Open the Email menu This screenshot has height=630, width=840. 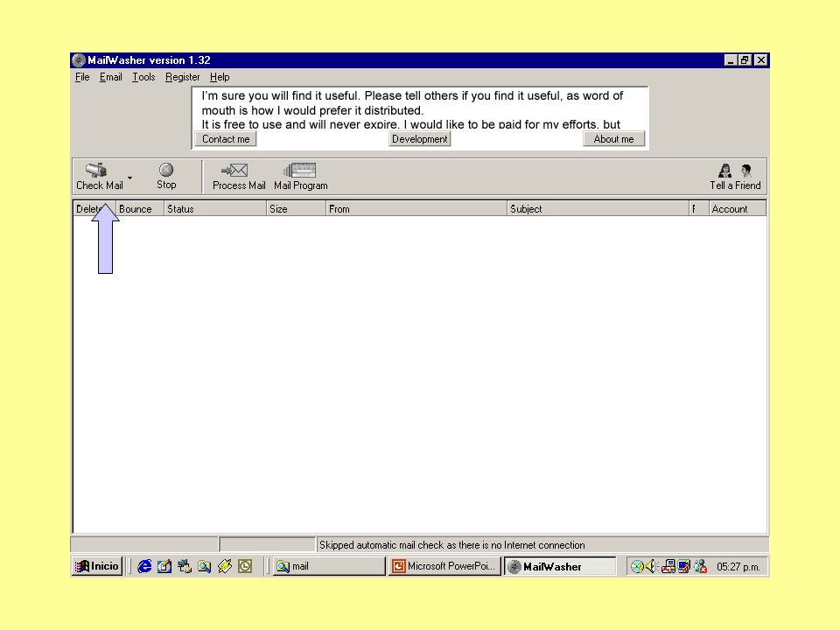(x=111, y=77)
